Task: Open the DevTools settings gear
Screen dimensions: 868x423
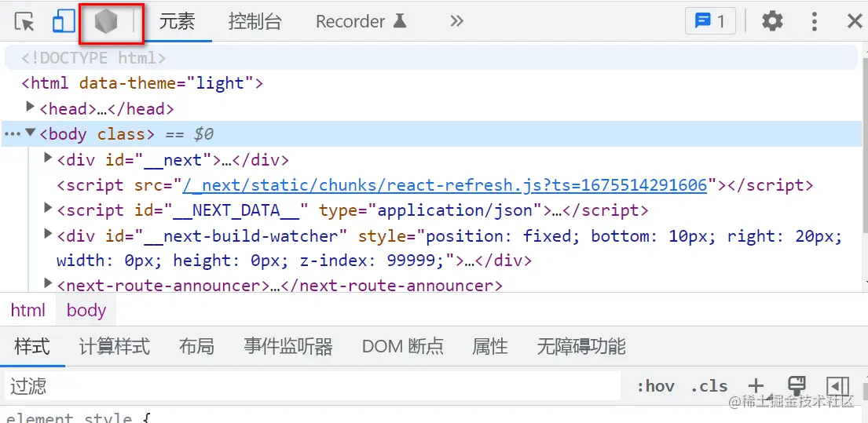Action: (772, 21)
